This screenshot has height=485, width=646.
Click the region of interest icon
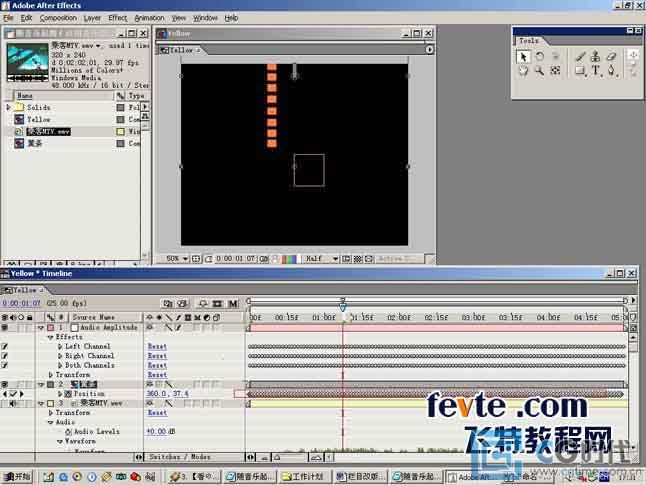[x=347, y=259]
